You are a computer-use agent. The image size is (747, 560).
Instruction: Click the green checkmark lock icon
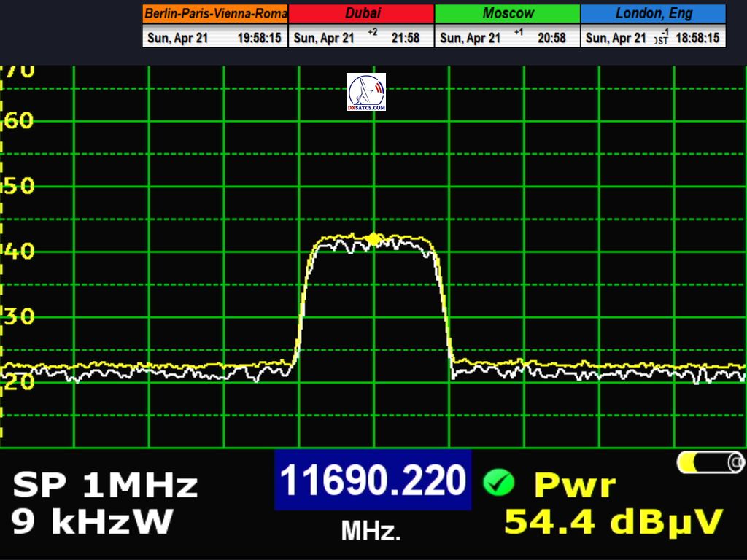click(x=498, y=483)
